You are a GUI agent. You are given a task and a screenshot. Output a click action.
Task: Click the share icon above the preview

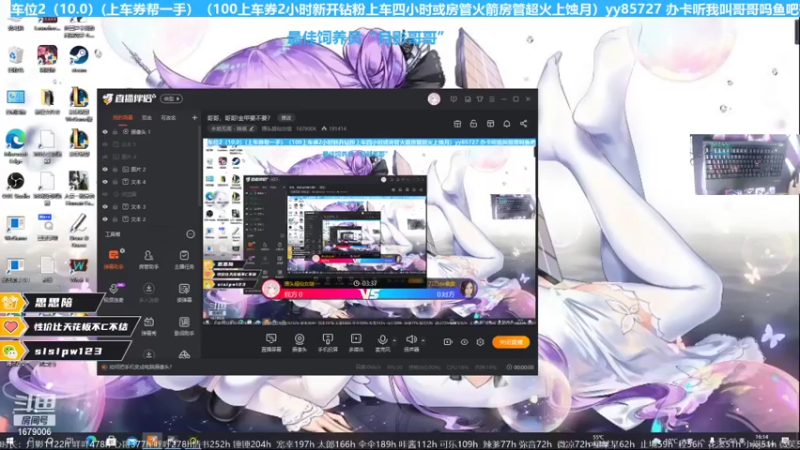[523, 123]
